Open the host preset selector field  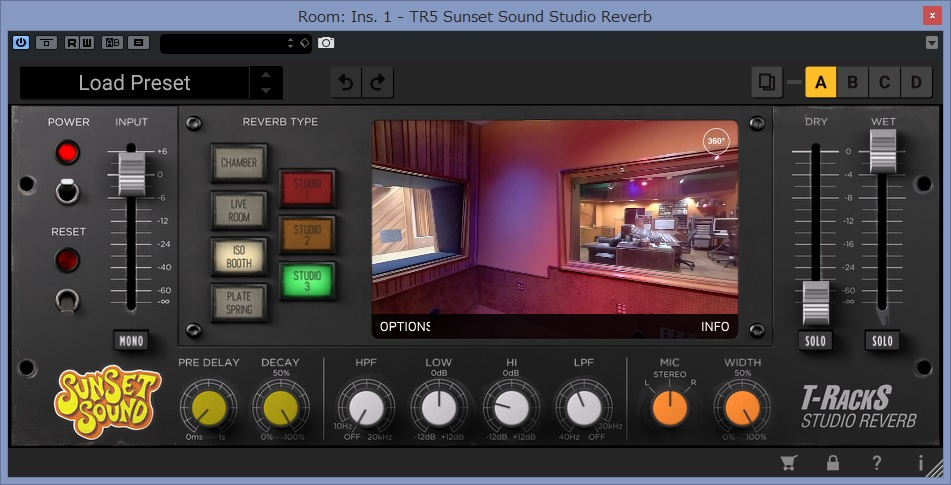coord(235,43)
